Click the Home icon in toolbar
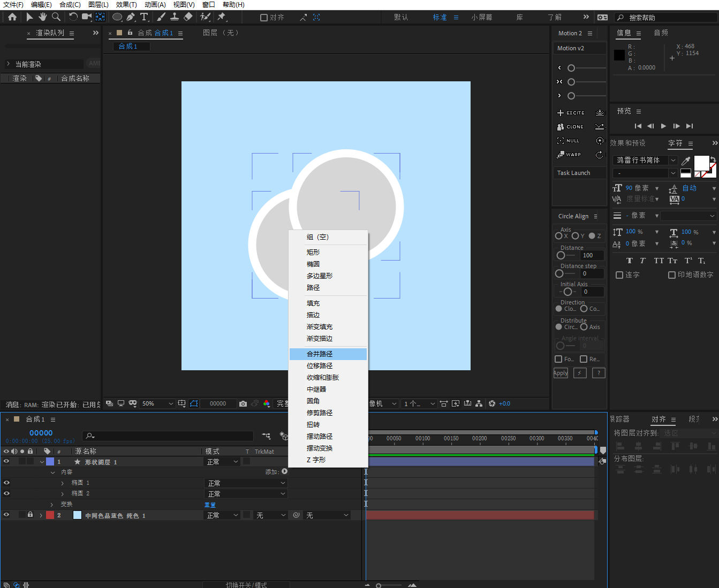The width and height of the screenshot is (719, 588). point(12,17)
